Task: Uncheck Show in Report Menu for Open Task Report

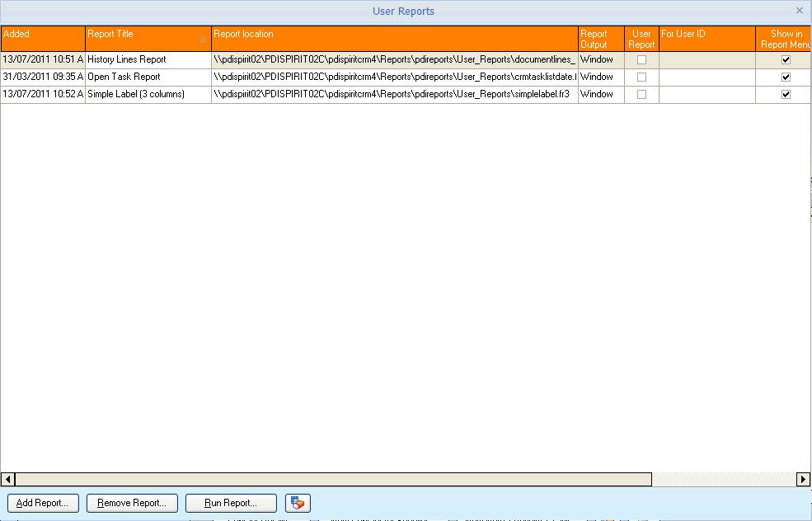Action: coord(784,77)
